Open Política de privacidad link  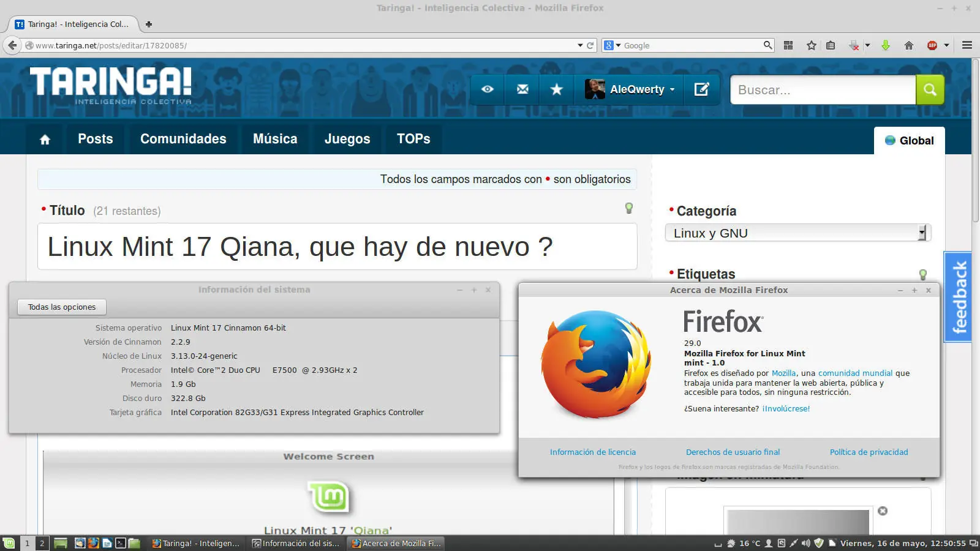[x=869, y=452]
